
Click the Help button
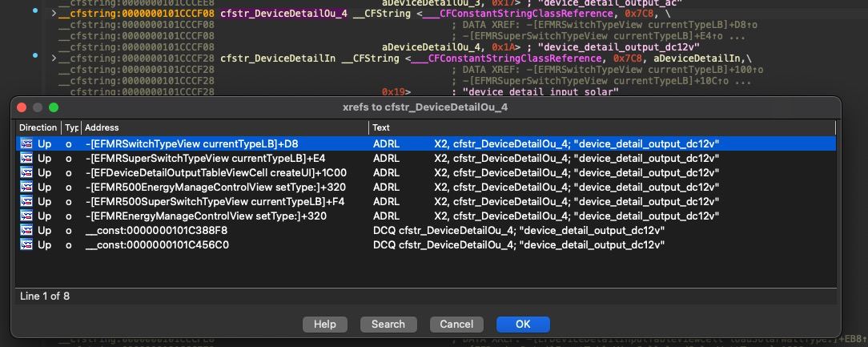325,325
